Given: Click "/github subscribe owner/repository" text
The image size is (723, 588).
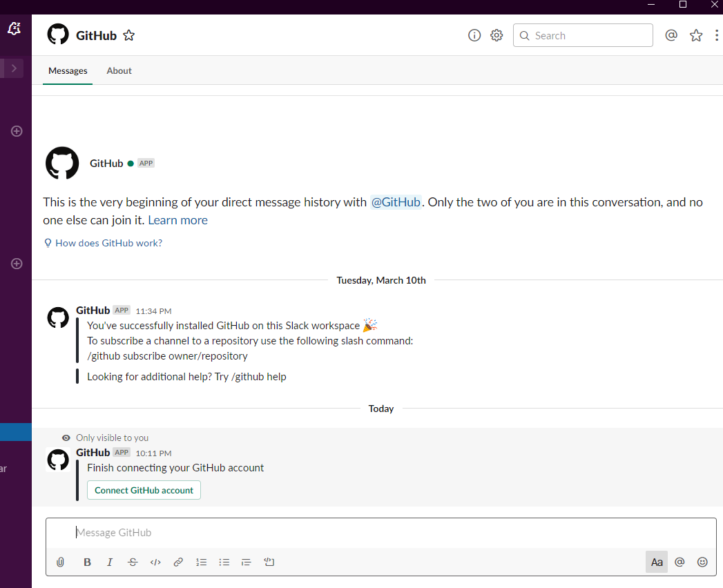Looking at the screenshot, I should tap(167, 356).
